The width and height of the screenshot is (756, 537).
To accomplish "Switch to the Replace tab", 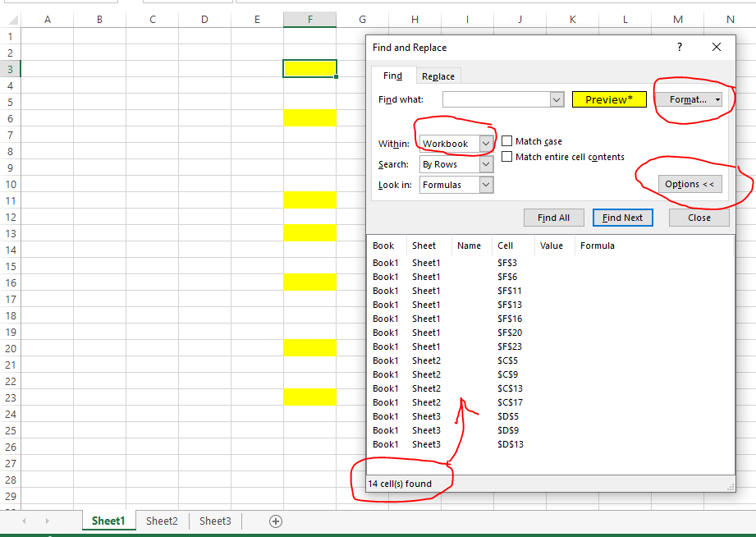I will pyautogui.click(x=438, y=76).
